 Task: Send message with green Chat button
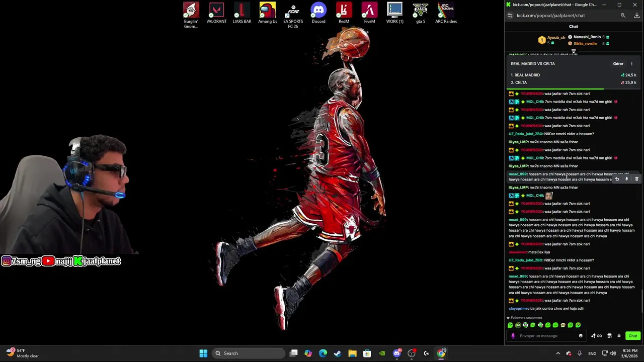633,336
